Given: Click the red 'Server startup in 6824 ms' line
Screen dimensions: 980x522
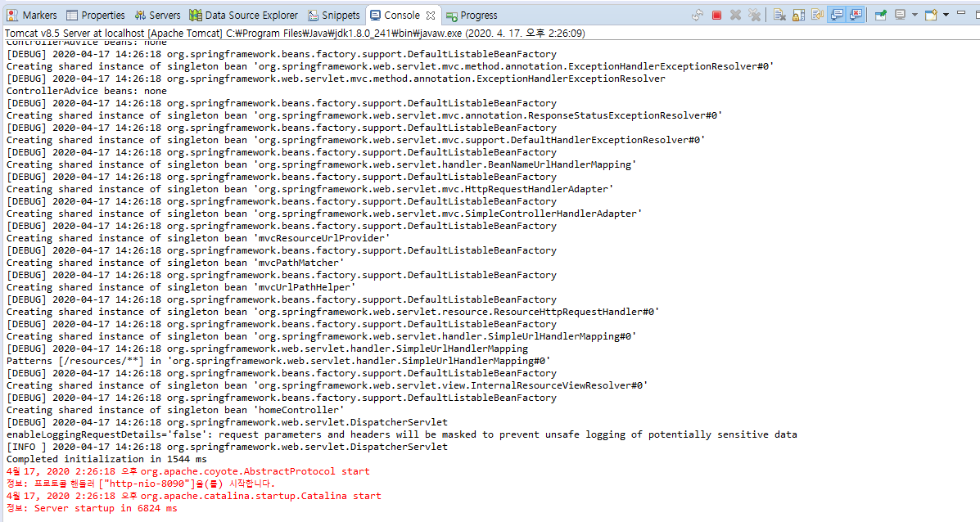Looking at the screenshot, I should click(x=92, y=508).
